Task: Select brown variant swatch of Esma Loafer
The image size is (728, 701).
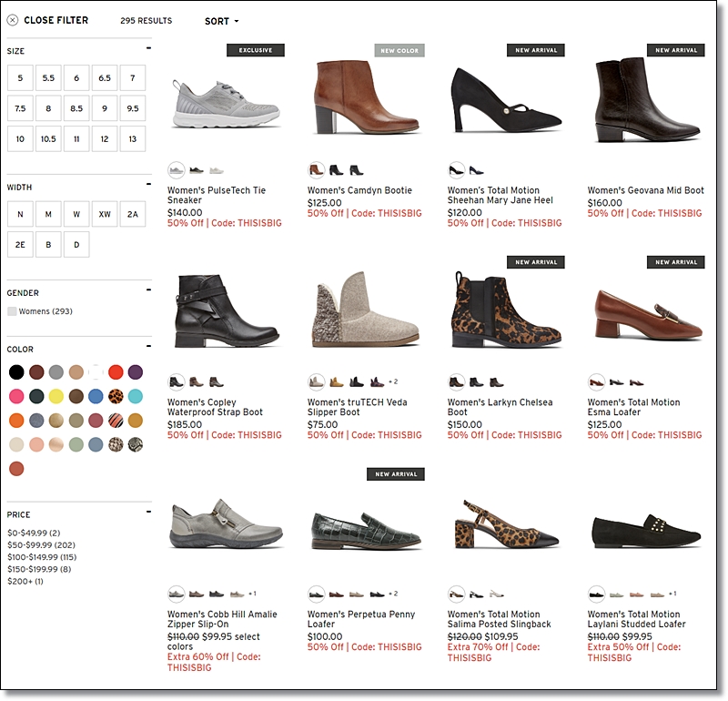Action: [x=596, y=381]
